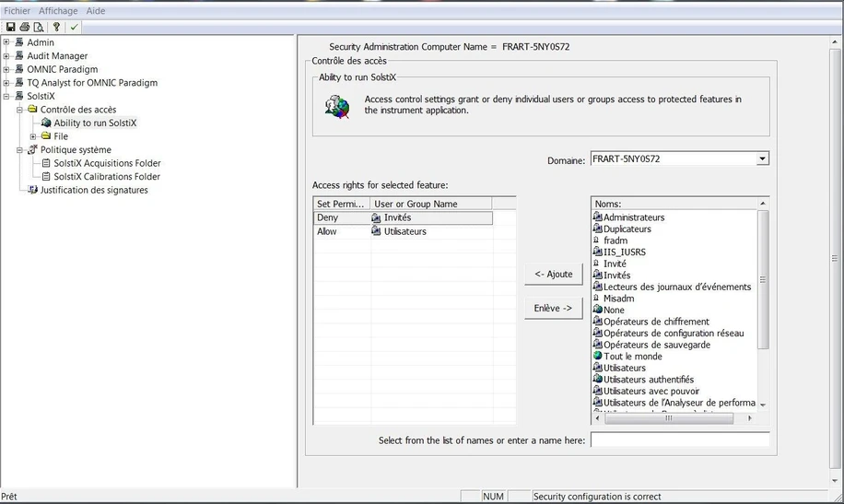This screenshot has width=844, height=504.
Task: Click the Enlève -> button
Action: click(554, 309)
